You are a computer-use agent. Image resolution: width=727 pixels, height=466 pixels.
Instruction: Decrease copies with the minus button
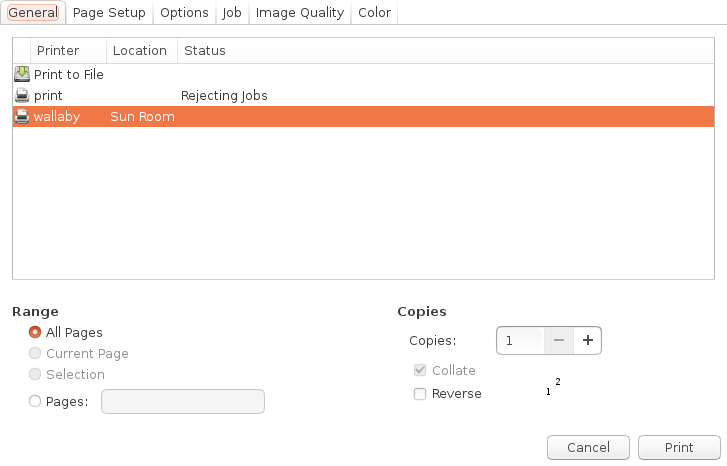pyautogui.click(x=558, y=341)
